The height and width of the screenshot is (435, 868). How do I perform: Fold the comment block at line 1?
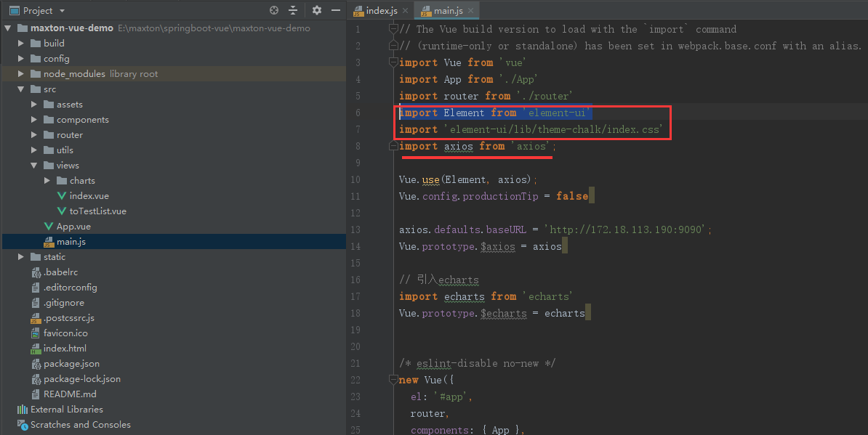(393, 28)
